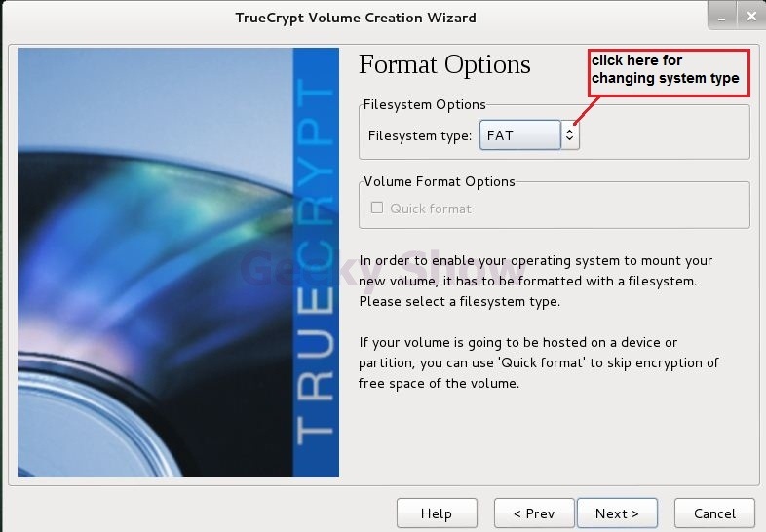The width and height of the screenshot is (766, 532).
Task: Click the vertical TRUECRYPT blue banner
Action: click(316, 262)
